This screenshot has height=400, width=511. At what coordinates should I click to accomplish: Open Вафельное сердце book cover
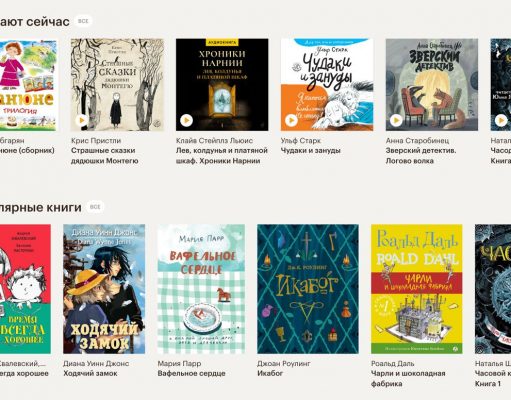(x=201, y=289)
